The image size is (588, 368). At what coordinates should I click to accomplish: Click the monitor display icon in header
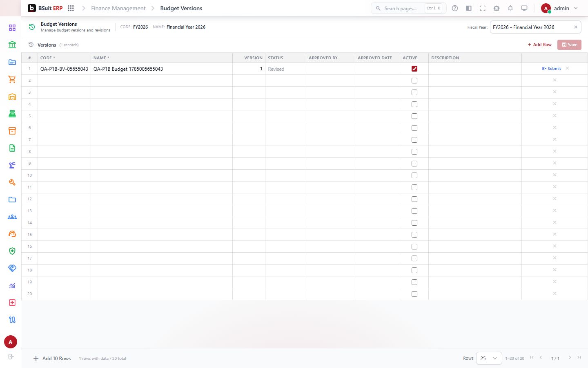(524, 8)
